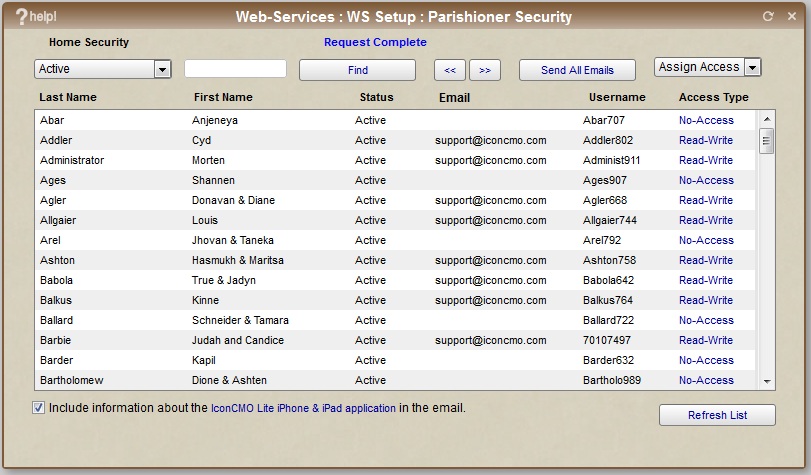Sort by First Name column header
This screenshot has height=475, width=811.
coord(223,97)
